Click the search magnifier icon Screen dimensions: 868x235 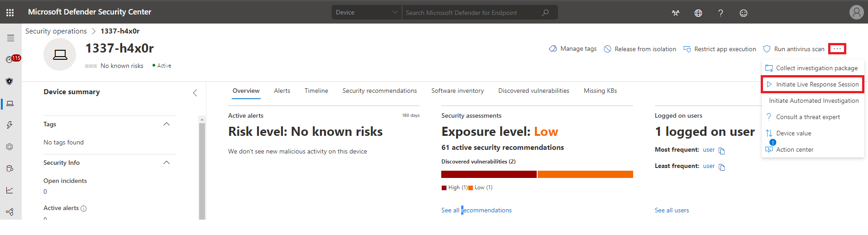tap(545, 13)
